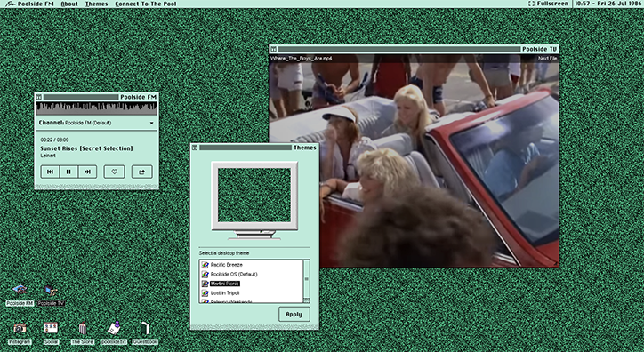Click the Pacific Breeze theme icon

[x=205, y=265]
